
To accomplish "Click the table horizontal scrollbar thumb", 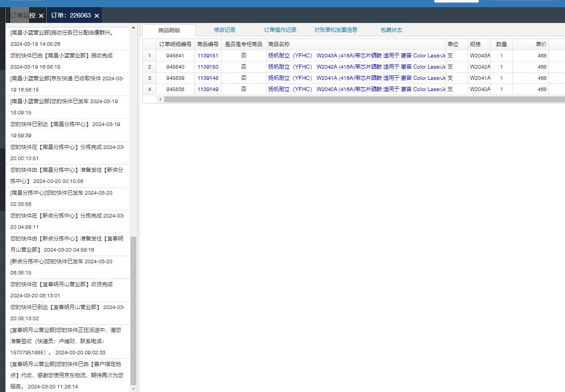I will [364, 99].
